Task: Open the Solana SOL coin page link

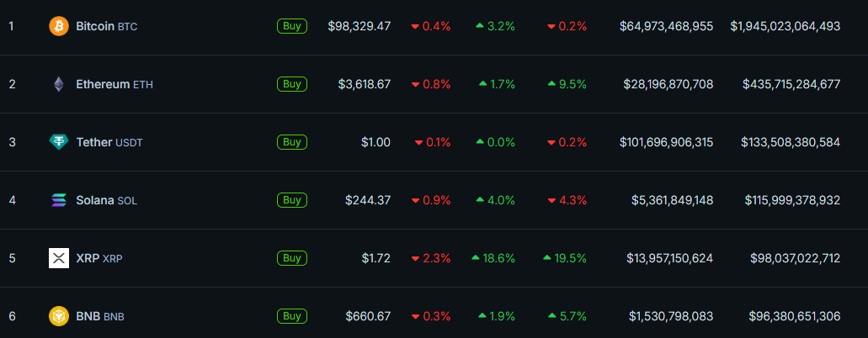Action: (x=106, y=200)
